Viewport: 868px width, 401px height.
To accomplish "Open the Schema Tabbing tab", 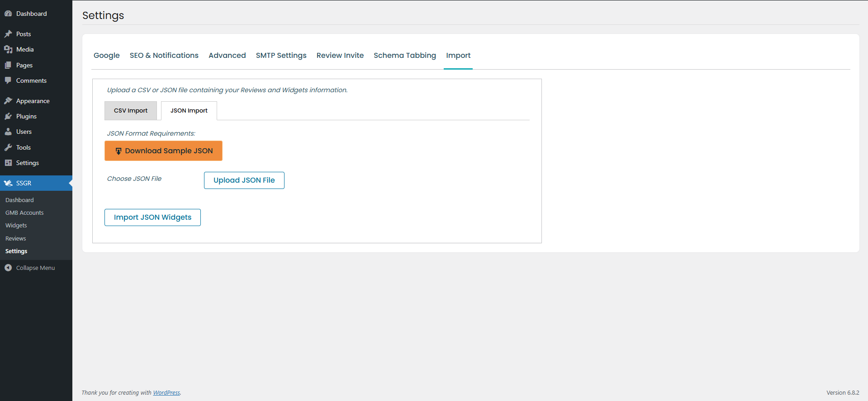I will coord(405,55).
